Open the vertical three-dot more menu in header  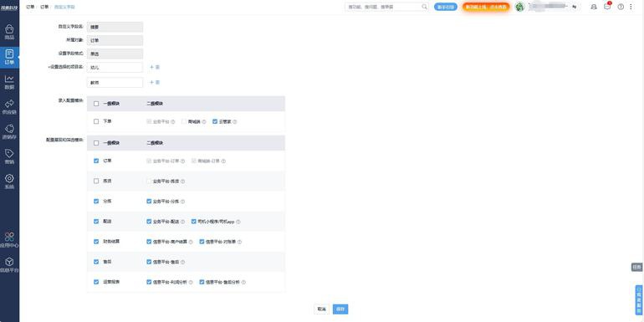click(x=631, y=7)
